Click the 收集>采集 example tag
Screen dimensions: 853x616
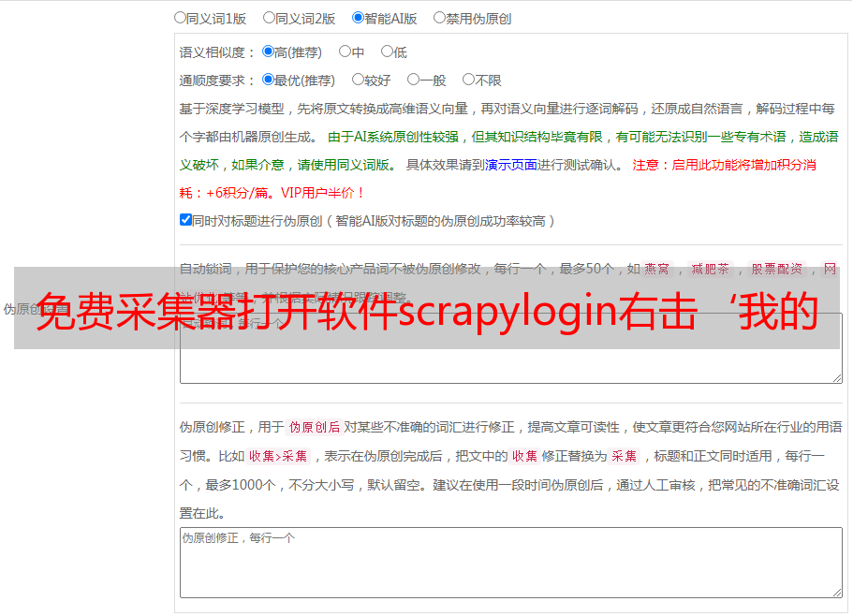pyautogui.click(x=278, y=456)
